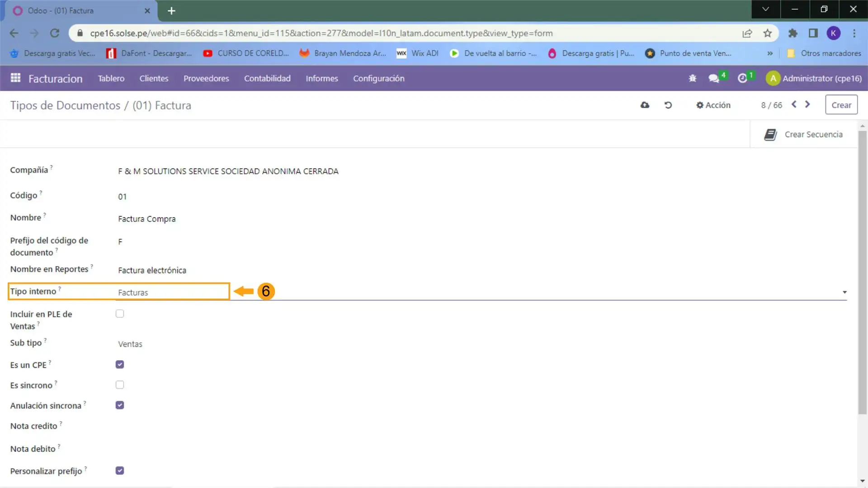Uncheck the Personalizar prefijo checkbox
868x488 pixels.
coord(120,470)
